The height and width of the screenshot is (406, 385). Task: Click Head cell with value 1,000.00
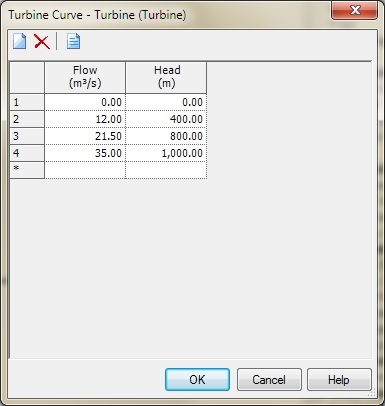click(166, 153)
